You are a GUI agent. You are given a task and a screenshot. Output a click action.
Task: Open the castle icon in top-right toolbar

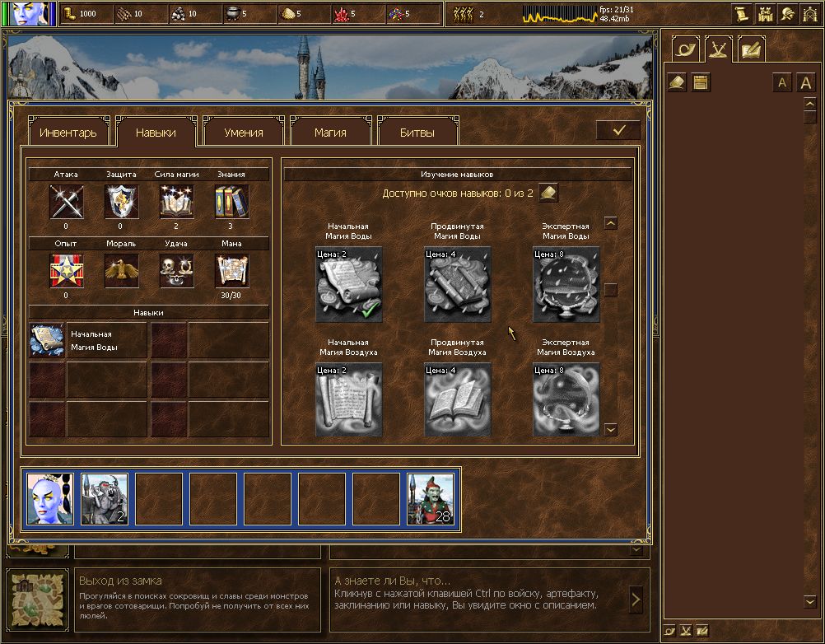coord(766,14)
